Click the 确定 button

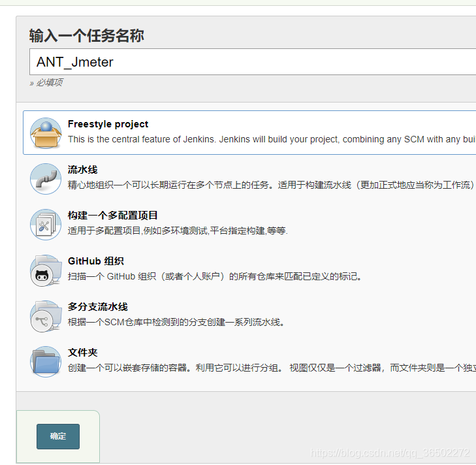(x=58, y=436)
